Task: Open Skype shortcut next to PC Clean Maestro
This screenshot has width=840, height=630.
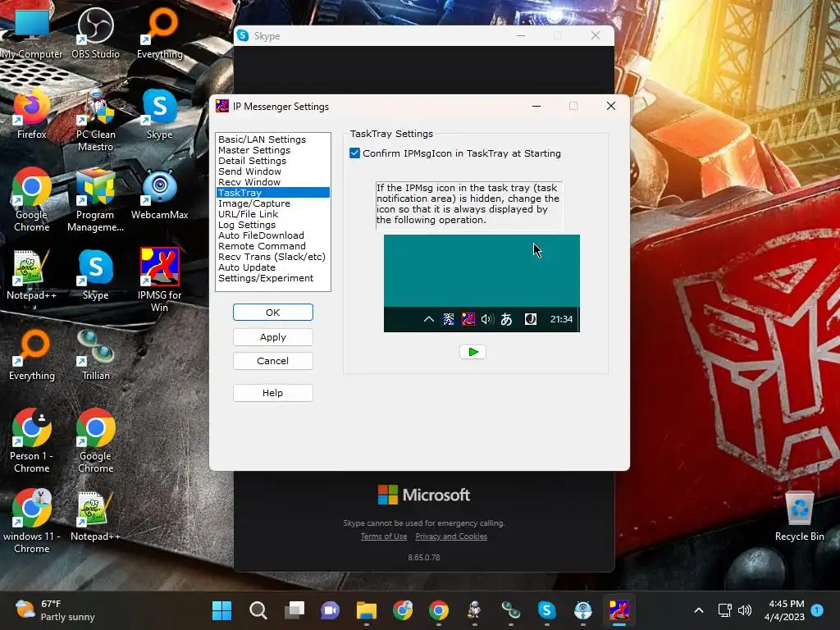Action: click(x=160, y=113)
